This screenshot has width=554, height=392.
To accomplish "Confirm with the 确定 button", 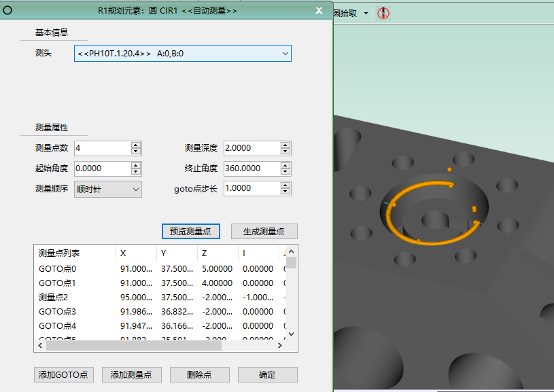I will [267, 374].
